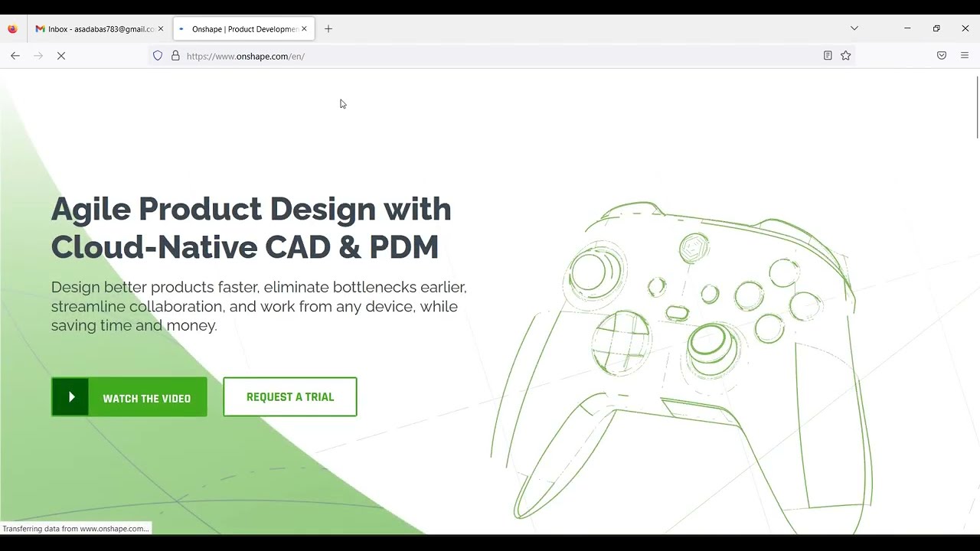
Task: Open Save to Pocket icon
Action: coord(942,55)
